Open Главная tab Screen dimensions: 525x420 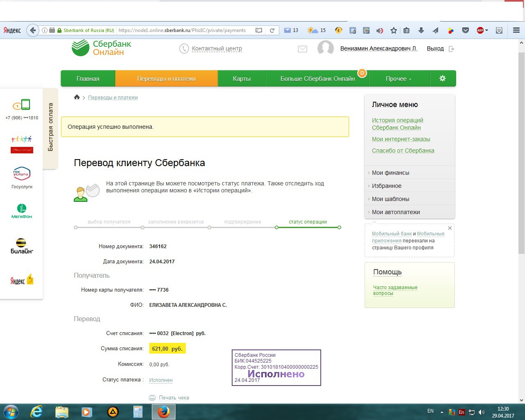click(88, 78)
